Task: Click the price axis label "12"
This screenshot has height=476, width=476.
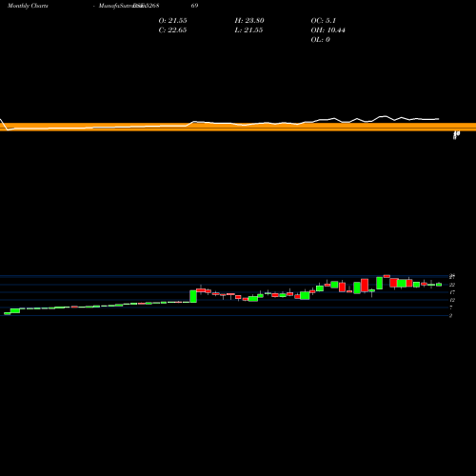Action: tap(452, 300)
